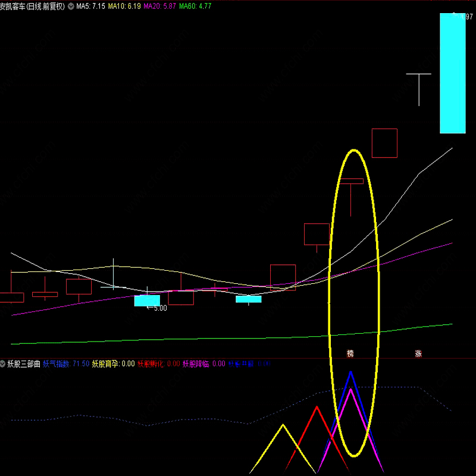
Task: Click the 涨 marker below the chart
Action: [418, 353]
